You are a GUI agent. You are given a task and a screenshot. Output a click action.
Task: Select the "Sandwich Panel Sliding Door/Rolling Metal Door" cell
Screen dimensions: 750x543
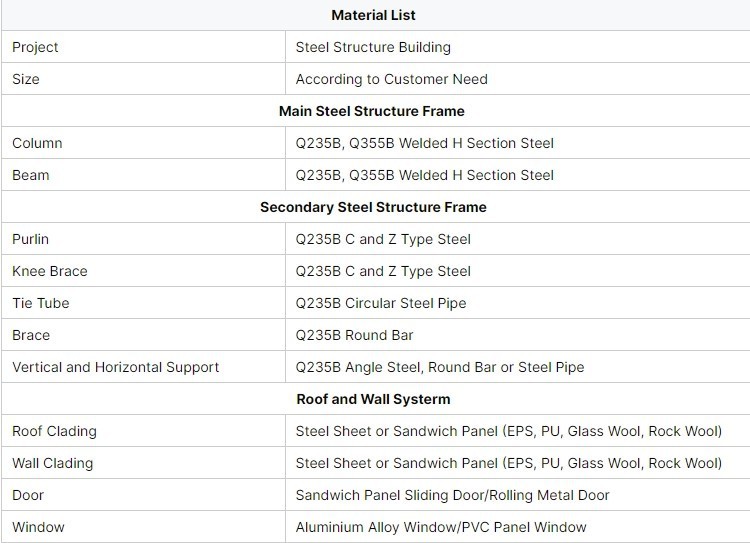(x=452, y=495)
